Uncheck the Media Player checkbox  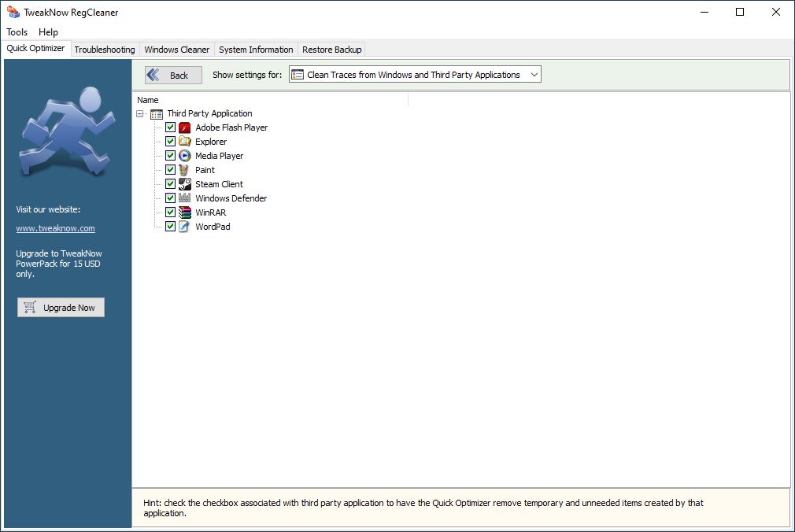[170, 156]
